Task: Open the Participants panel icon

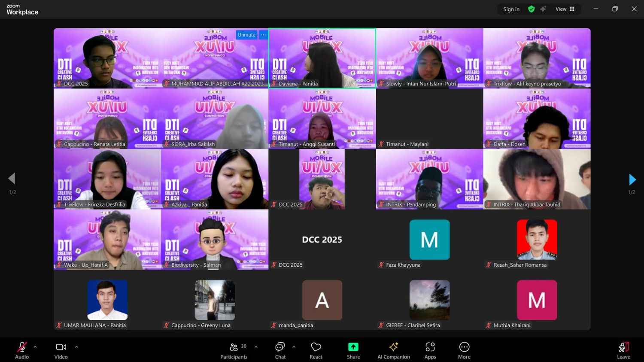Action: (234, 347)
